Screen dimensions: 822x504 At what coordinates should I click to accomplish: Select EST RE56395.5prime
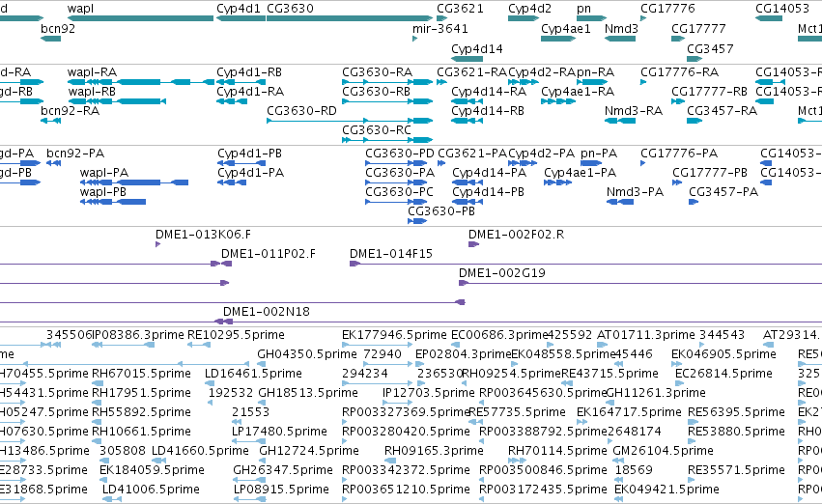pos(736,412)
